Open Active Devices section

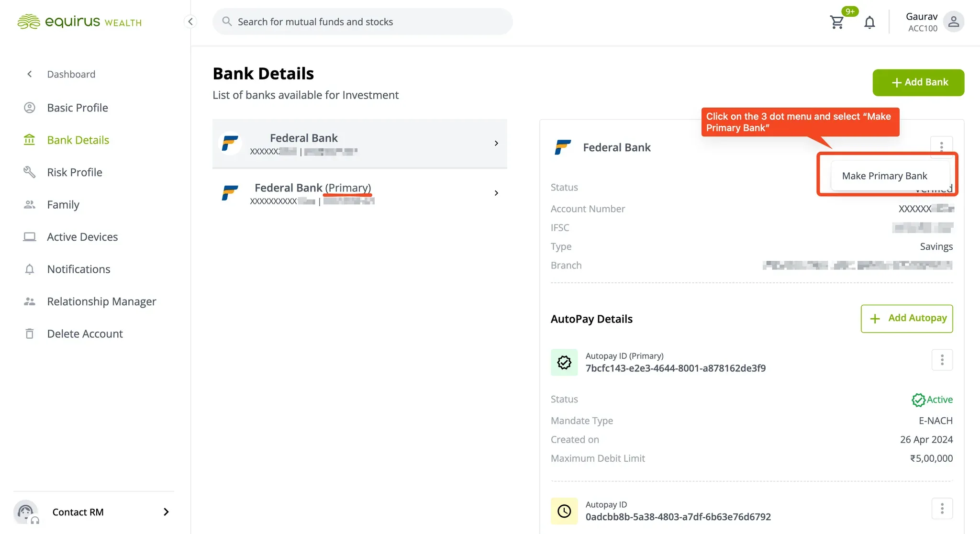(x=82, y=237)
